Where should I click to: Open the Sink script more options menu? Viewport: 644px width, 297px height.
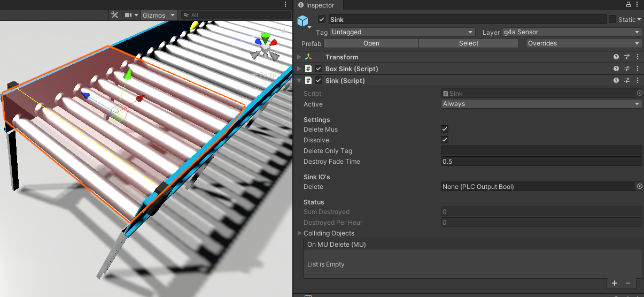637,80
